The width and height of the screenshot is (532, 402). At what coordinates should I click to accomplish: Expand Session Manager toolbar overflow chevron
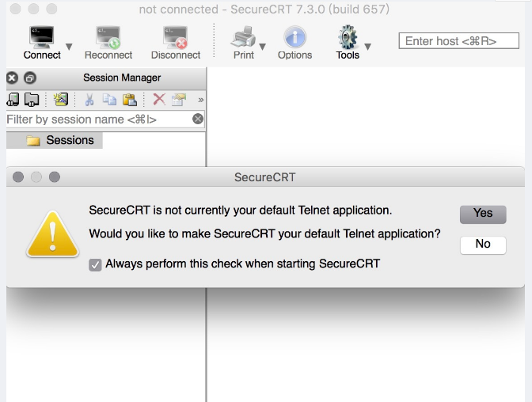pos(201,100)
